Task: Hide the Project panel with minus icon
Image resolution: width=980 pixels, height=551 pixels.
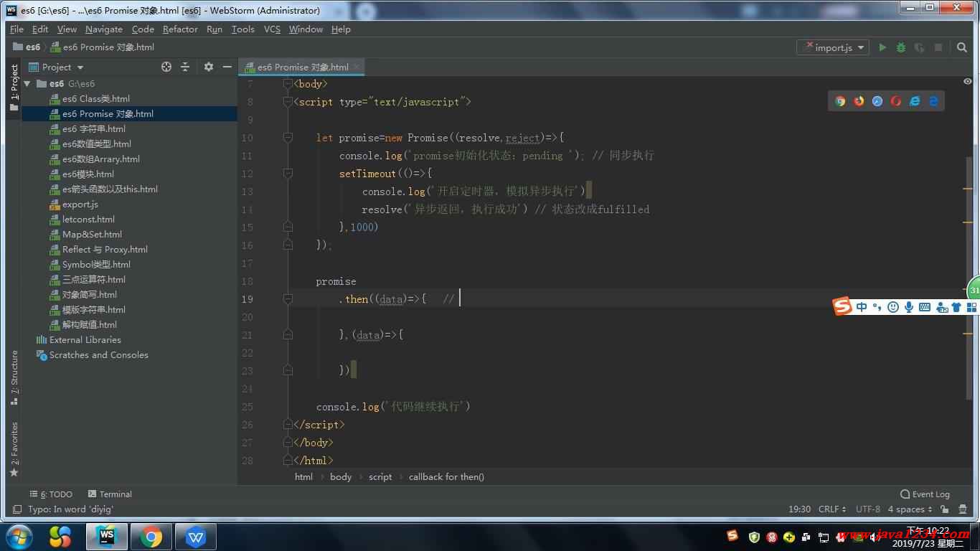Action: point(227,67)
